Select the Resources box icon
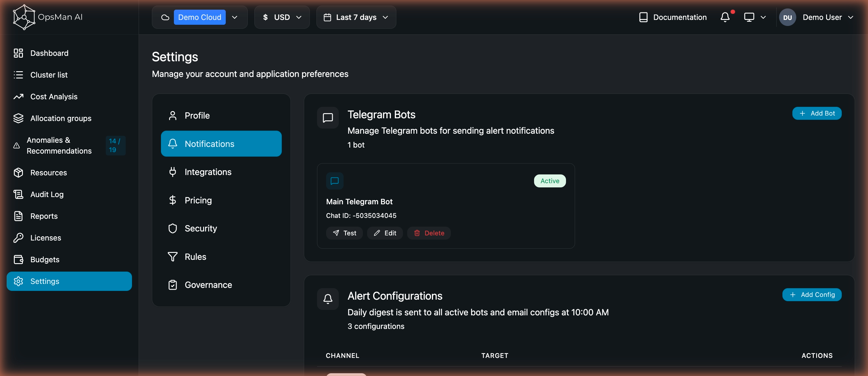Screen dimensions: 868x376 [18, 173]
